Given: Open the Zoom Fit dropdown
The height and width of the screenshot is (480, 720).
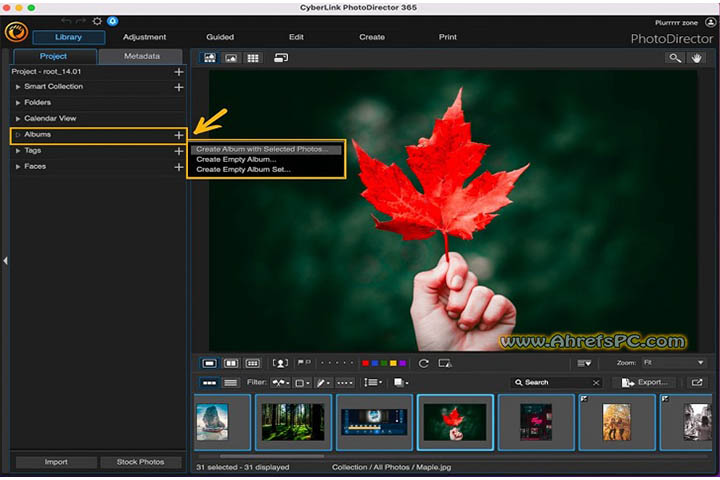Looking at the screenshot, I should 673,363.
